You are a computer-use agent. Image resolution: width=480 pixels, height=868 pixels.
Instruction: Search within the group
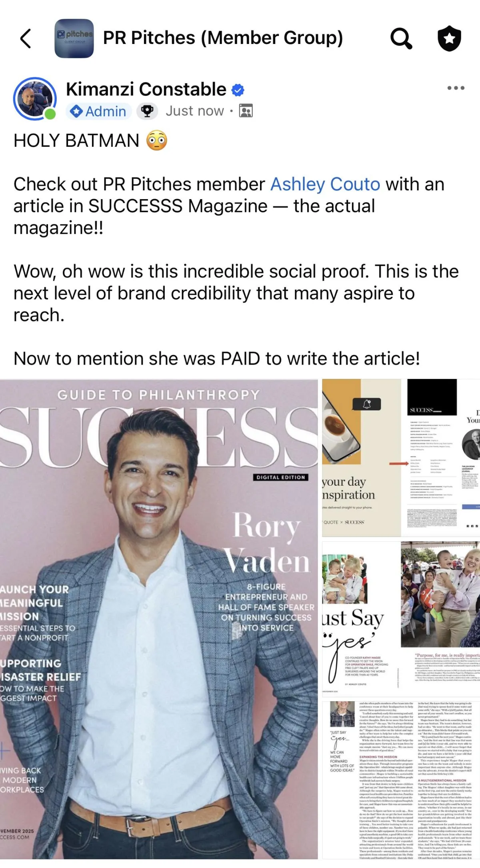[x=401, y=38]
